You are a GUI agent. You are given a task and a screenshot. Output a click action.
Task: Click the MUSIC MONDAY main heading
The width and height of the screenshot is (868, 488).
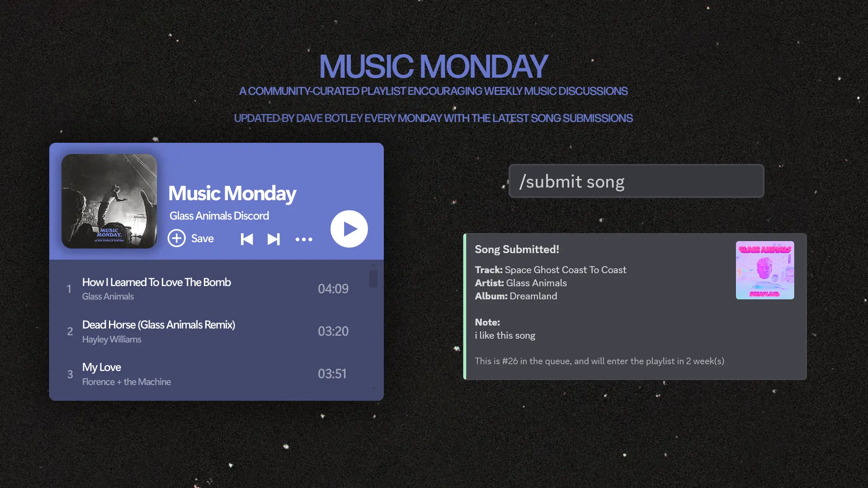tap(434, 66)
